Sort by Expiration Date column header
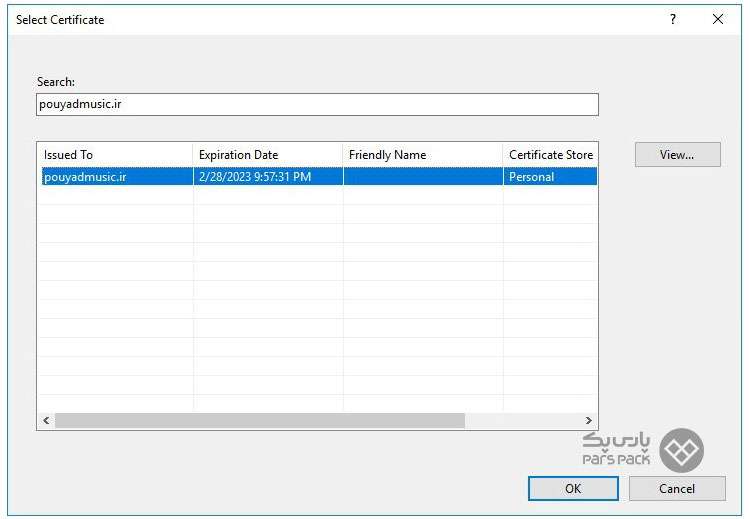 [x=268, y=155]
